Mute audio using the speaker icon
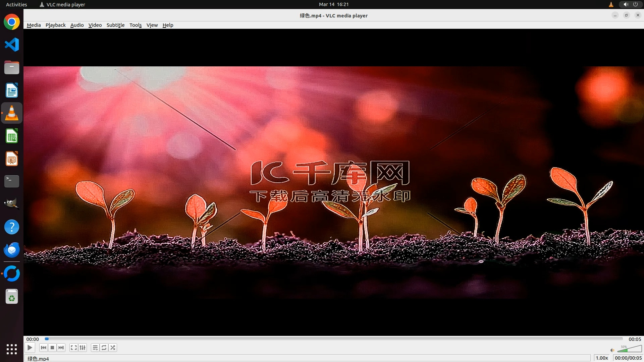The width and height of the screenshot is (644, 362). coord(612,350)
